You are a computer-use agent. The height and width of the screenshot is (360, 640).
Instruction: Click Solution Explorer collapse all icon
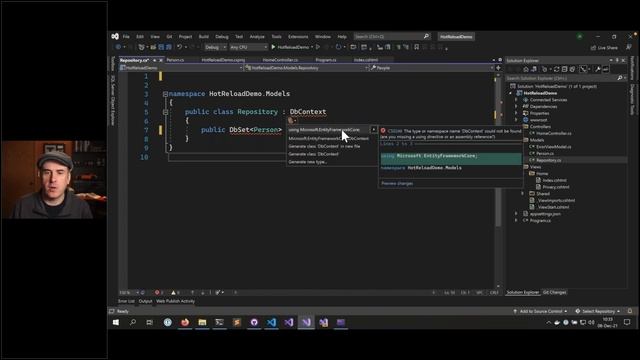pyautogui.click(x=564, y=69)
